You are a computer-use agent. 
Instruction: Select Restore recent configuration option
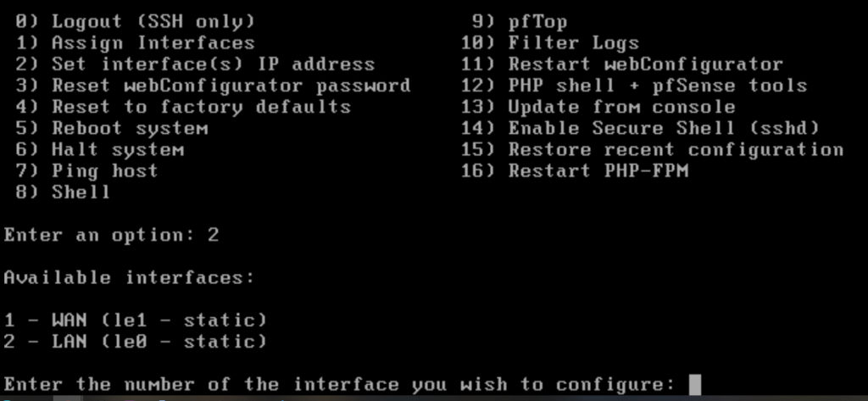[653, 149]
